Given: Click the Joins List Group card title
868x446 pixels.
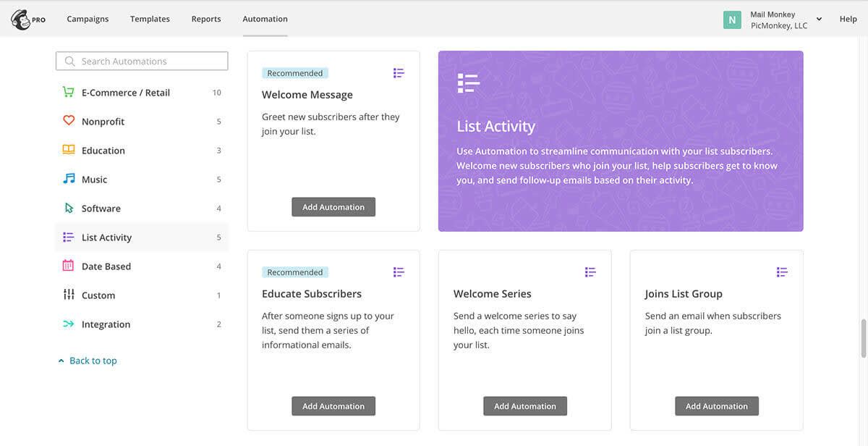Looking at the screenshot, I should pyautogui.click(x=684, y=294).
